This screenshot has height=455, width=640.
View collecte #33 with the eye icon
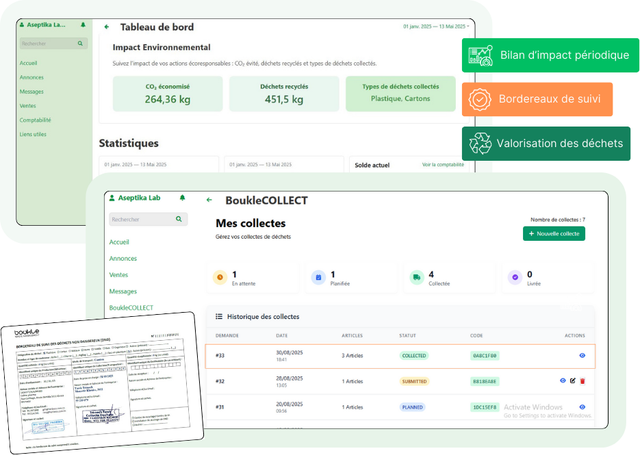point(582,355)
